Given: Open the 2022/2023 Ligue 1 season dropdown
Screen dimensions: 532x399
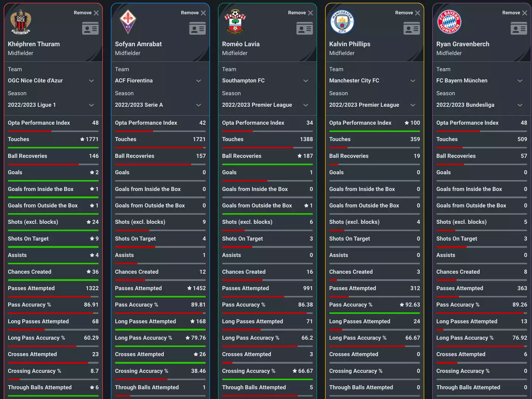Looking at the screenshot, I should pos(91,105).
